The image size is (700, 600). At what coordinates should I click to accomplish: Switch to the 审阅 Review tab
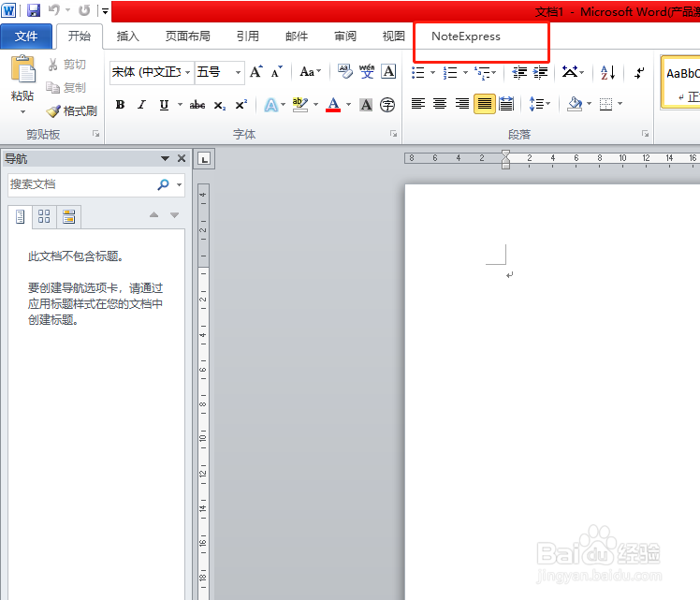click(x=345, y=37)
